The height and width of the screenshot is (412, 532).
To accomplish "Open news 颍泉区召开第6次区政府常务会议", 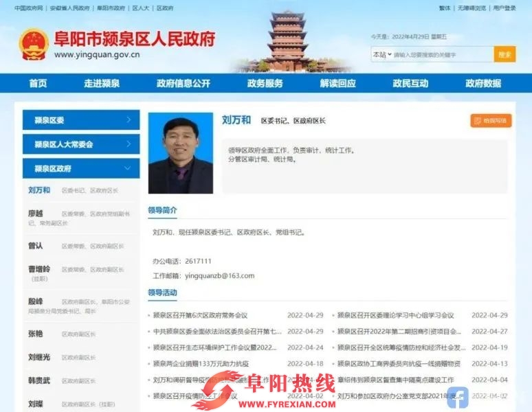I will point(200,315).
